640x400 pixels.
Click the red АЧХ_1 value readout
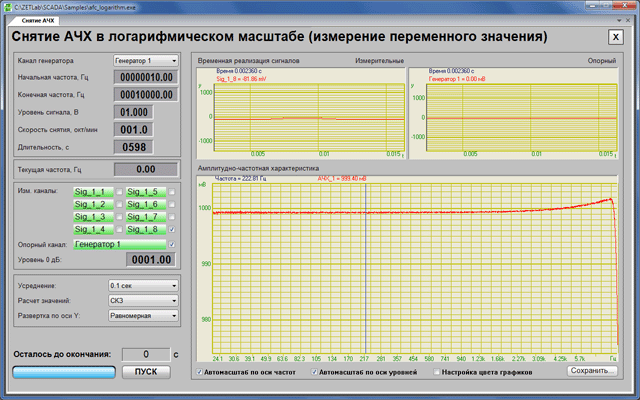point(342,179)
